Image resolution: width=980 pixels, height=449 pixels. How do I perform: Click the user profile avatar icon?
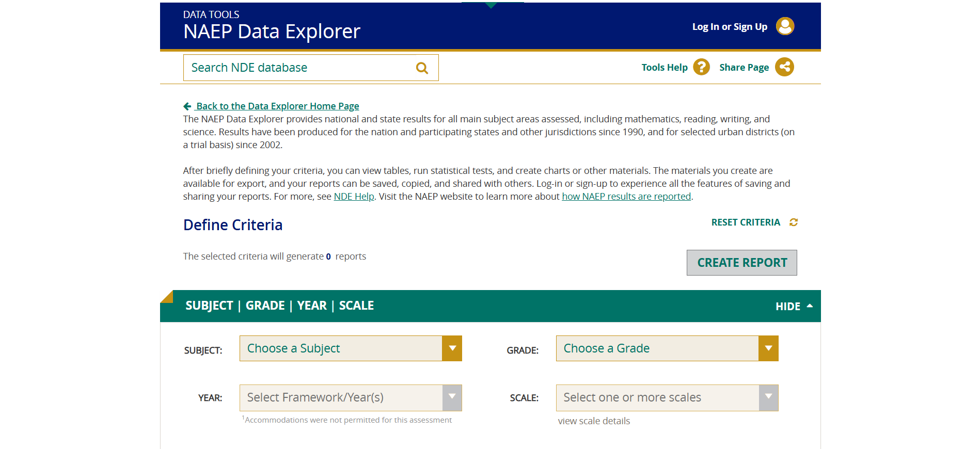click(785, 26)
